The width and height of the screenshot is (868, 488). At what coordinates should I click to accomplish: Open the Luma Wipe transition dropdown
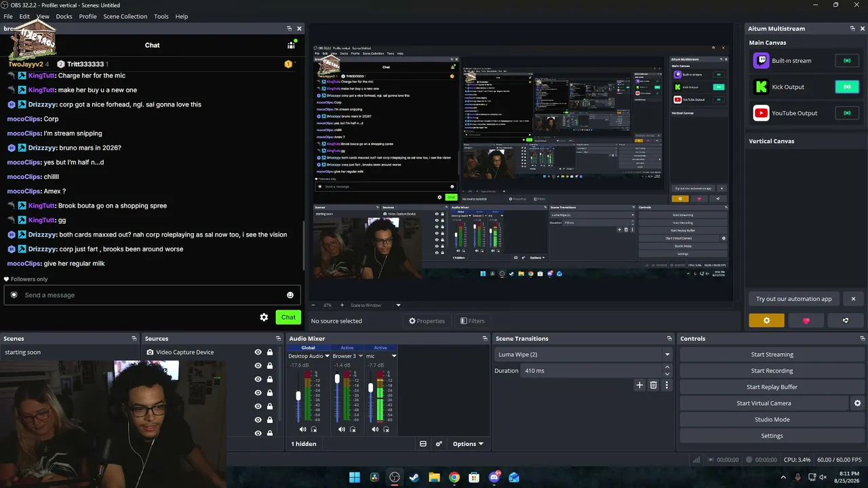click(584, 354)
